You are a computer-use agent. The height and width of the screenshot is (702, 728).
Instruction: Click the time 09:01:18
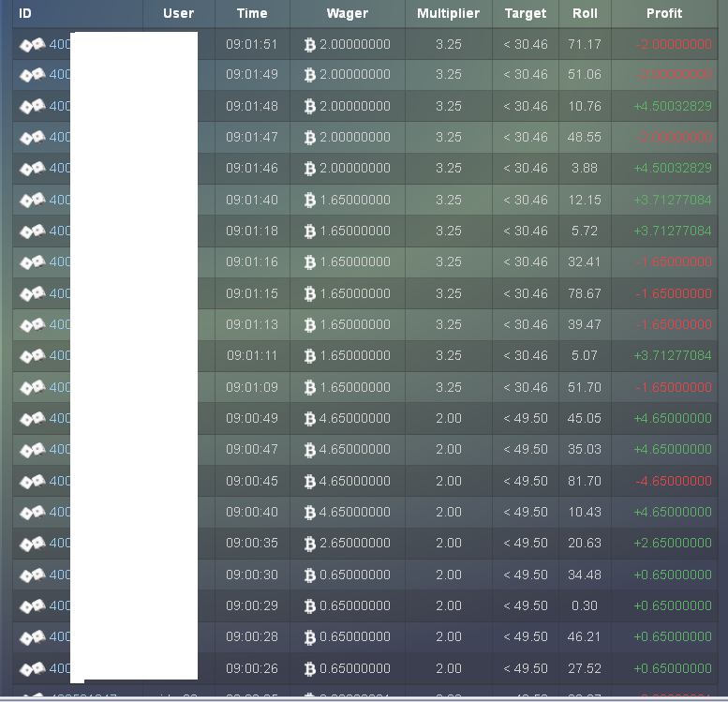pyautogui.click(x=252, y=231)
